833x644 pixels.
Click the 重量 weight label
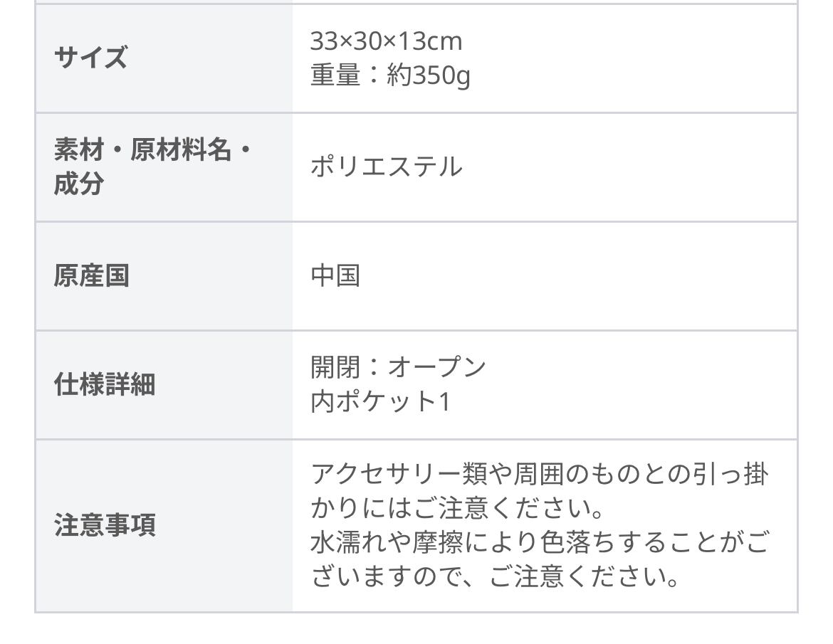pos(335,75)
